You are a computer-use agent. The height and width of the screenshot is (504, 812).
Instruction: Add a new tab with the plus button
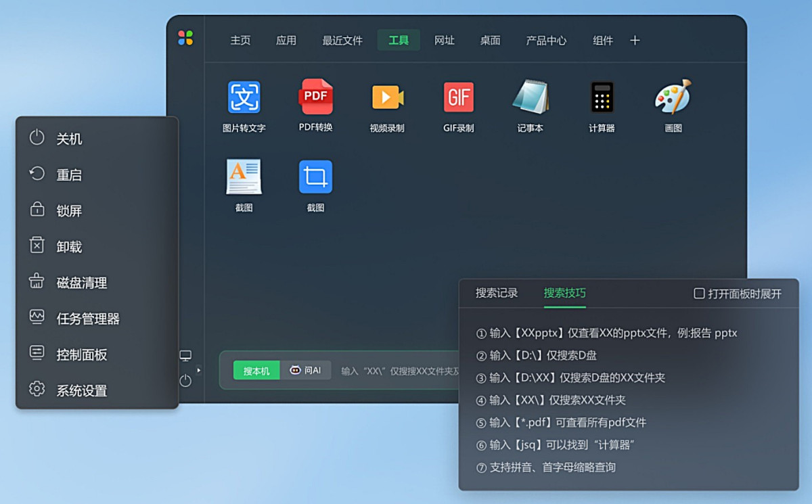click(x=635, y=41)
